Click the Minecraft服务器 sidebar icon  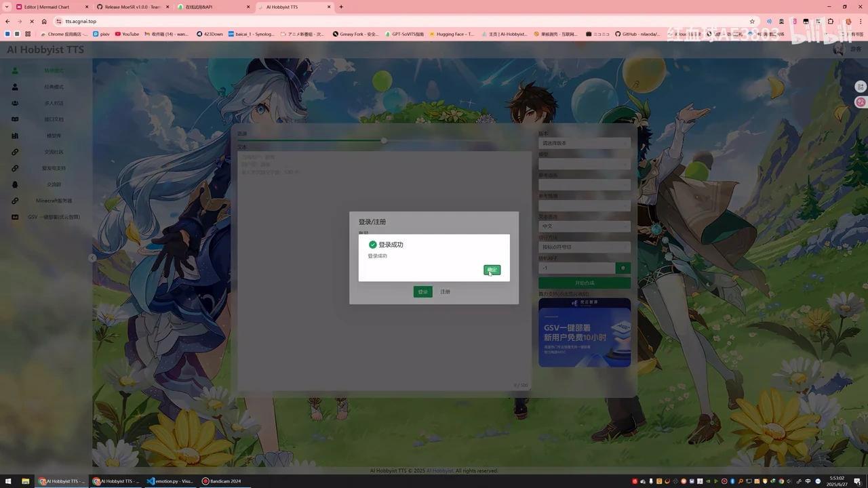click(15, 200)
